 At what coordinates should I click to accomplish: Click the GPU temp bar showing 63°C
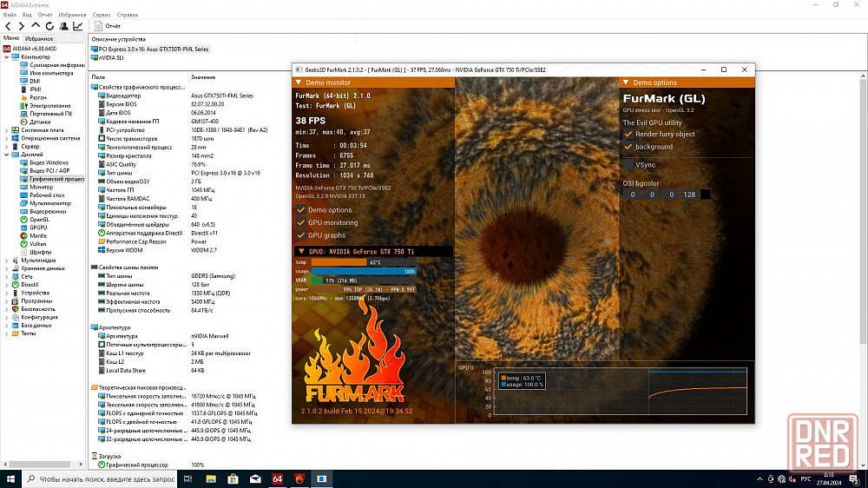tap(363, 262)
